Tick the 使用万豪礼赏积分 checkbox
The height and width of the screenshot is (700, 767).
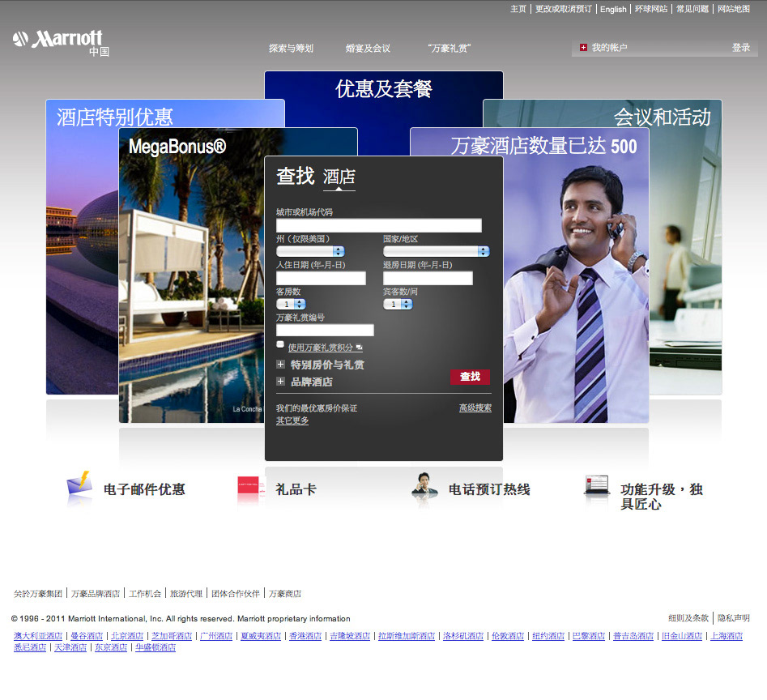(x=279, y=344)
